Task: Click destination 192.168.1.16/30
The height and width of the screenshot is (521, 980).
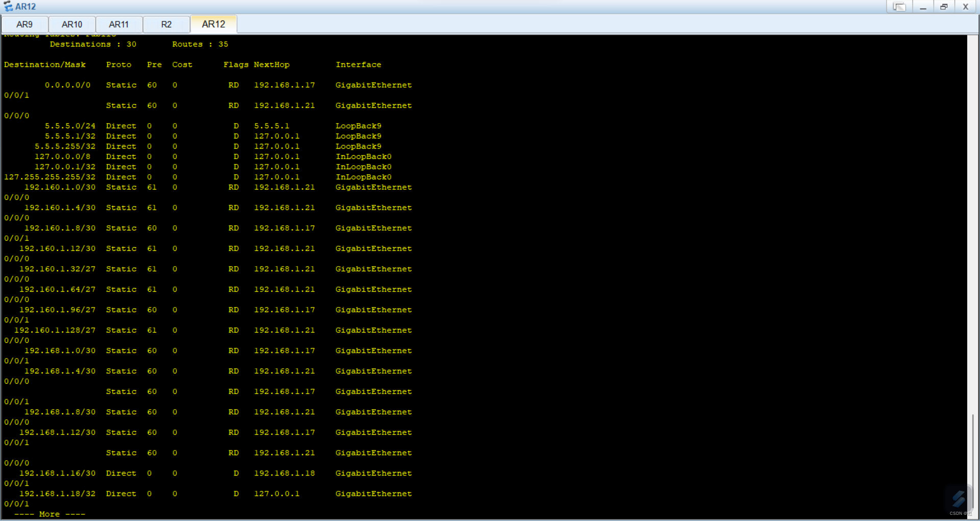Action: point(57,473)
